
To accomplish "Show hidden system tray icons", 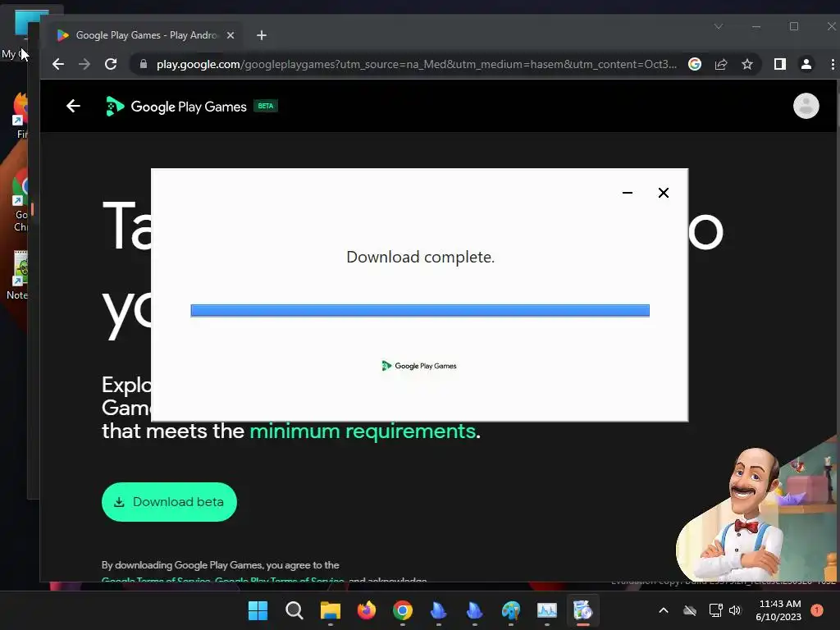I will (663, 610).
